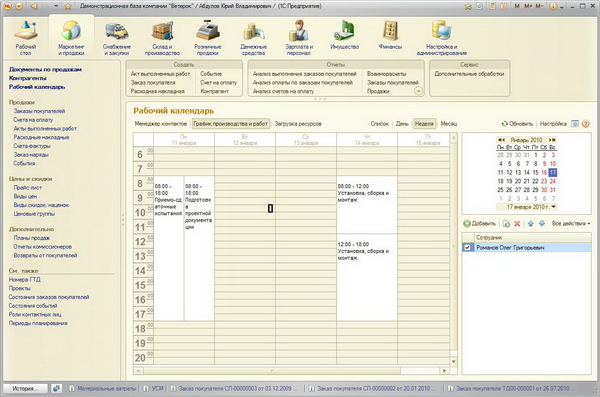Switch view to Месяц
Screen dimensions: 600x397
tap(449, 124)
